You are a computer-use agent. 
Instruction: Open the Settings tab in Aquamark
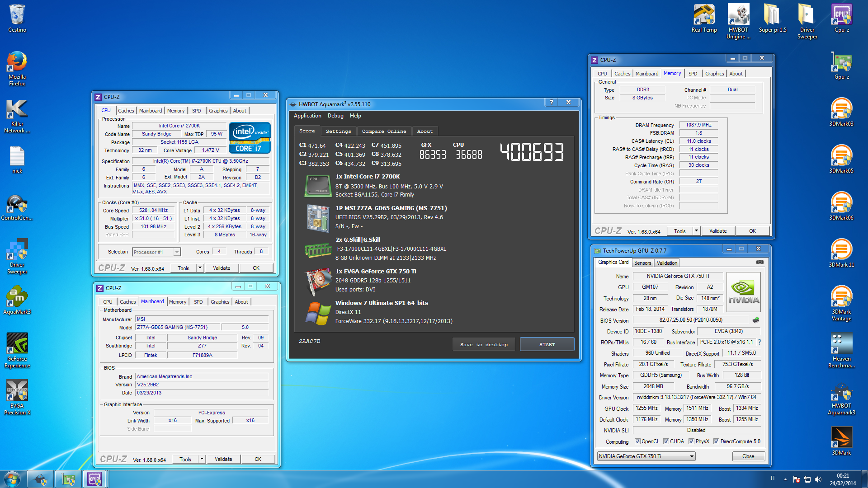click(x=338, y=131)
